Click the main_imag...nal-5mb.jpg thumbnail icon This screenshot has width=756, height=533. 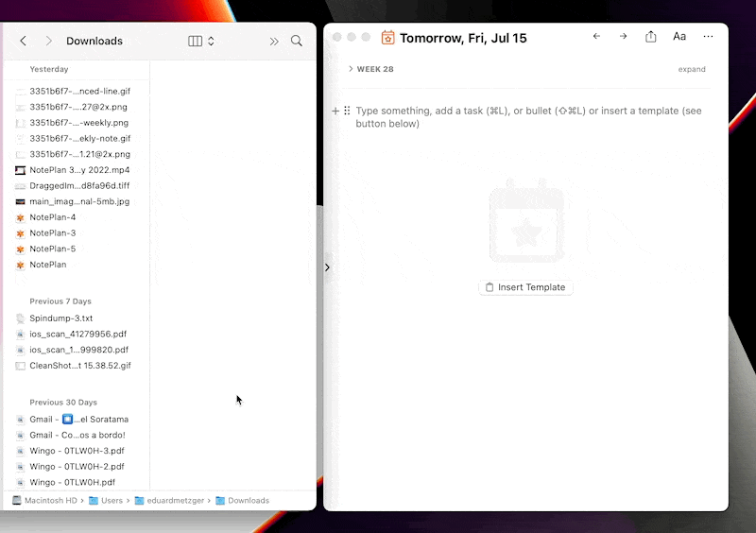(20, 201)
